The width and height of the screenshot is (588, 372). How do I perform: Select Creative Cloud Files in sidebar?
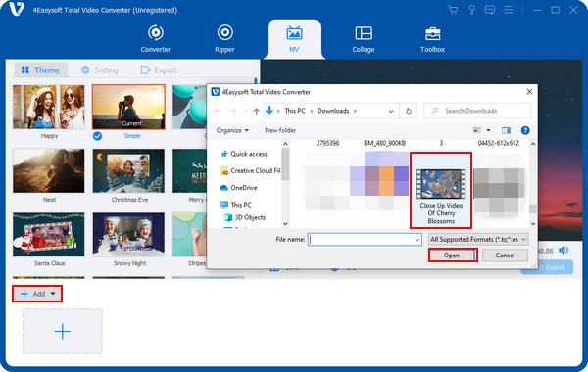tap(250, 171)
